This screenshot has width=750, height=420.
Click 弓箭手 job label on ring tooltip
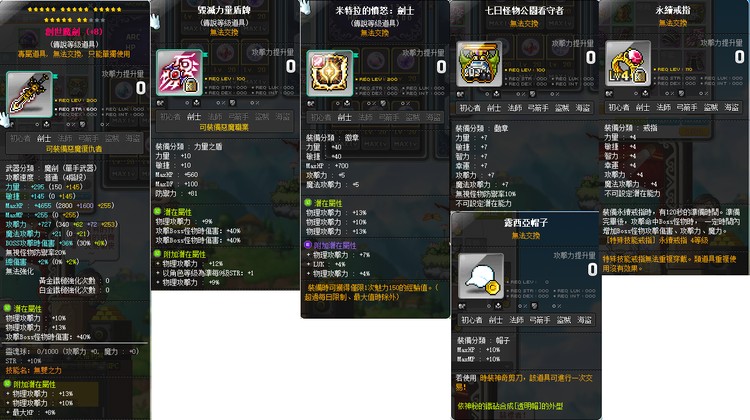pyautogui.click(x=686, y=108)
